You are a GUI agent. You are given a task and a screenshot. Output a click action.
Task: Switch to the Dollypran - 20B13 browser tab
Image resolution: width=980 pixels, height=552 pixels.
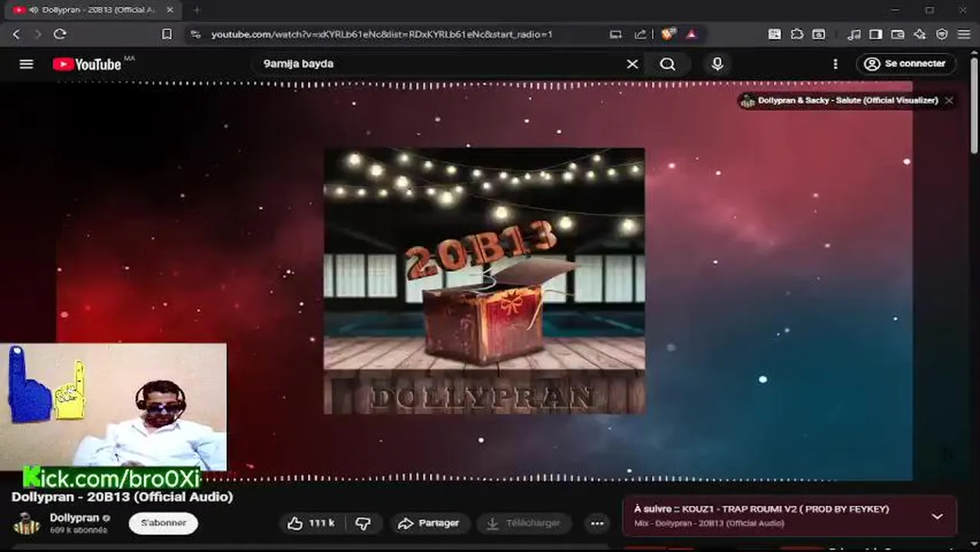click(92, 10)
